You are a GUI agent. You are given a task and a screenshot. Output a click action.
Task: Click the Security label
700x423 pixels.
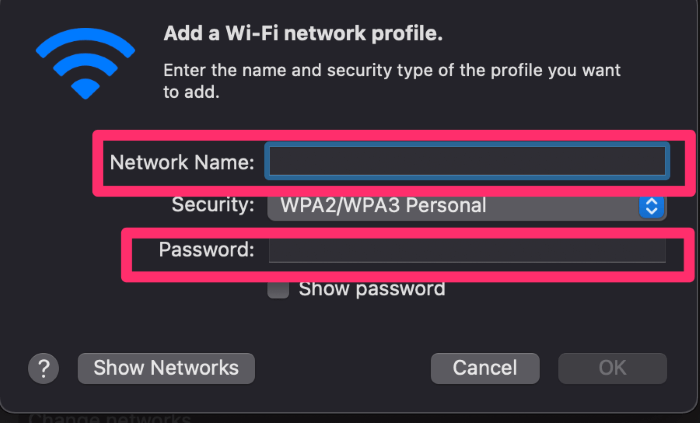click(x=213, y=205)
